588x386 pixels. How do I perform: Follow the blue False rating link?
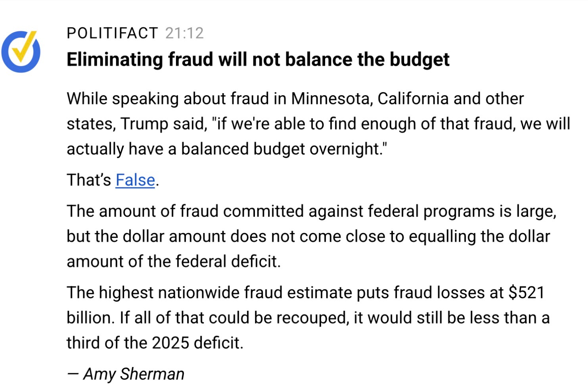135,180
